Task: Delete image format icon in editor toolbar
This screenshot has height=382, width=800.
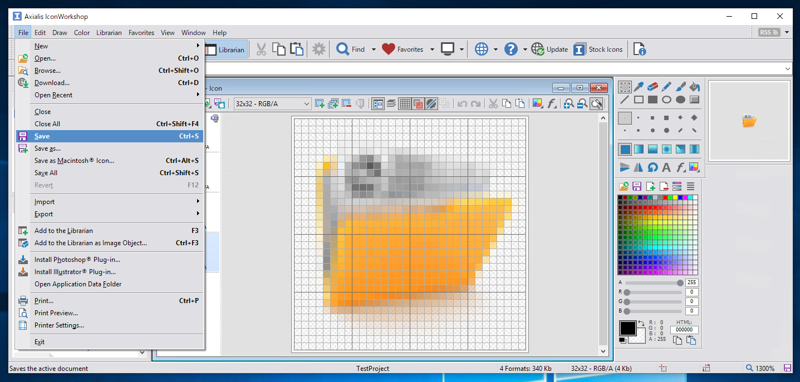Action: pos(346,104)
